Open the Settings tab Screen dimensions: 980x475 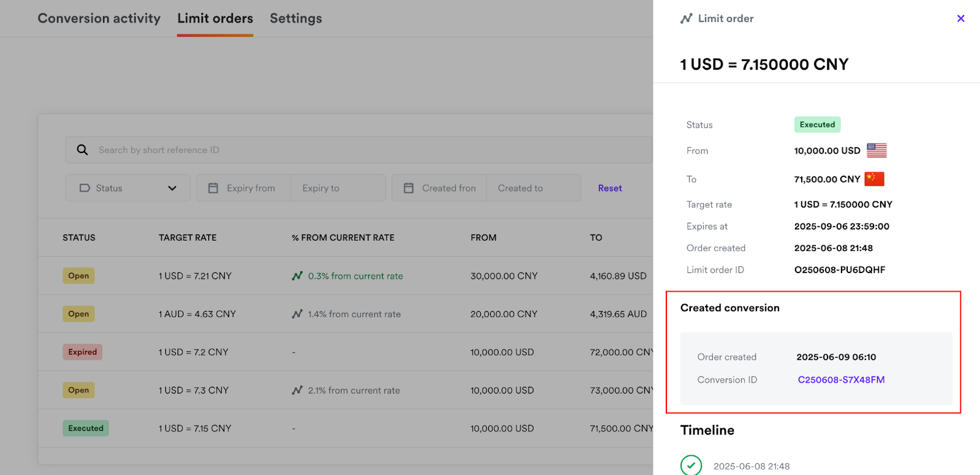(x=296, y=18)
